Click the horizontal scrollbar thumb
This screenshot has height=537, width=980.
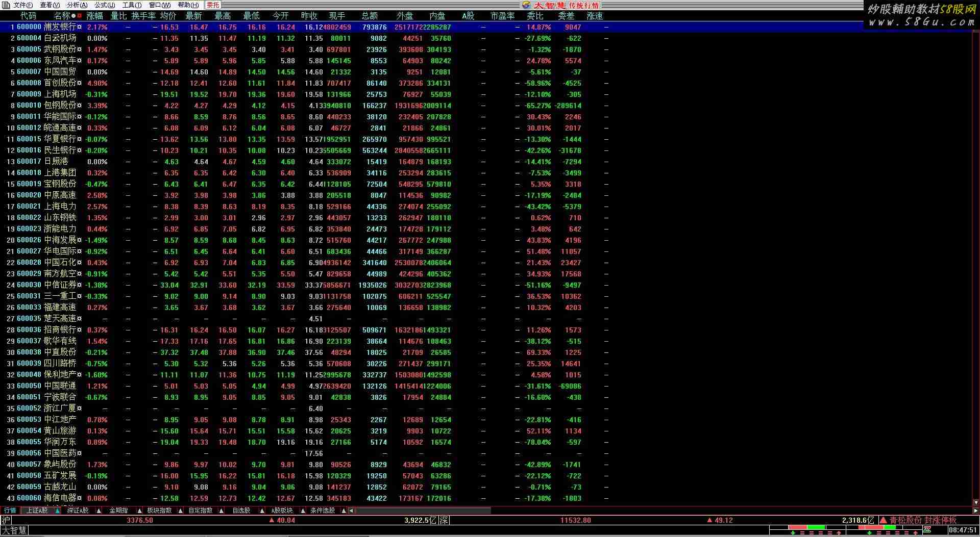[x=423, y=510]
